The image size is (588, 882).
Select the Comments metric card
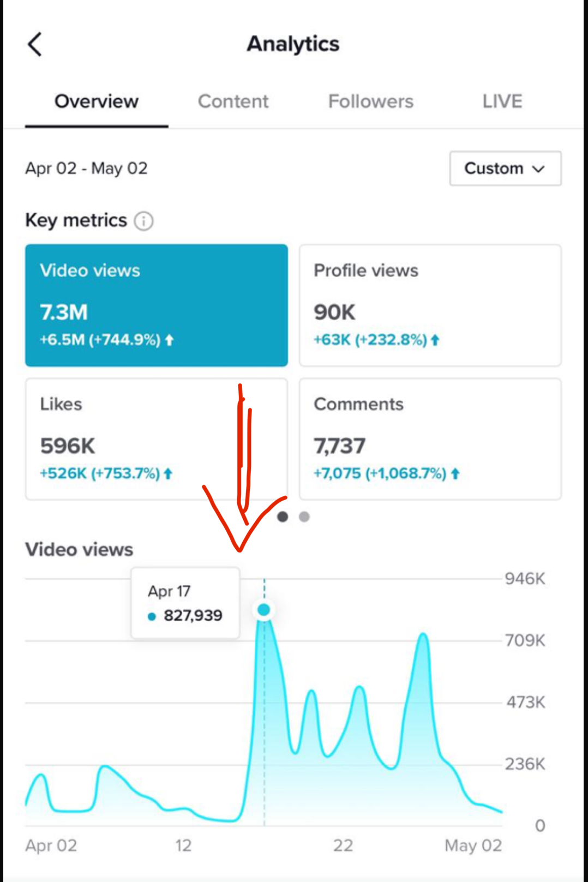tap(430, 439)
